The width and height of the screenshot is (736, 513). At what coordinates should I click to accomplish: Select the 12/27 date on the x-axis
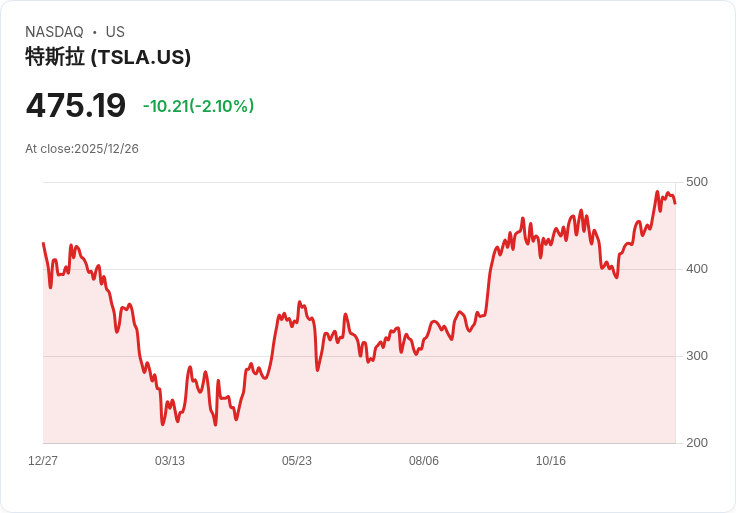click(x=43, y=461)
